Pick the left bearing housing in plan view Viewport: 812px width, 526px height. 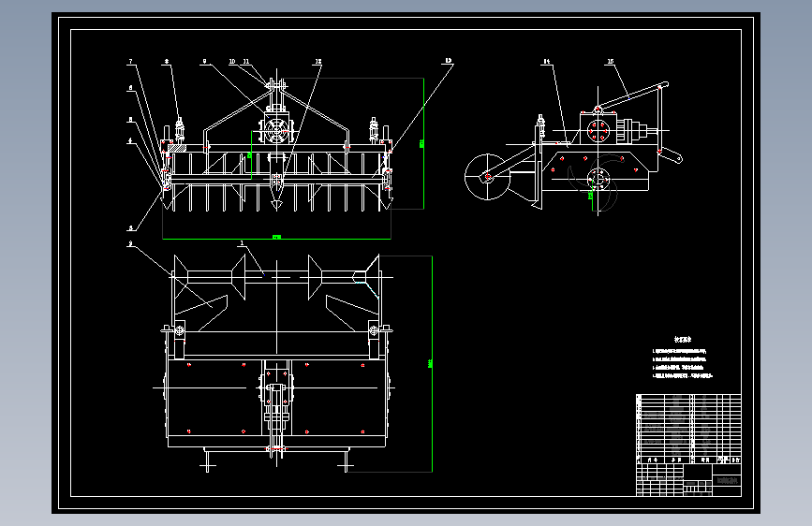coord(180,330)
